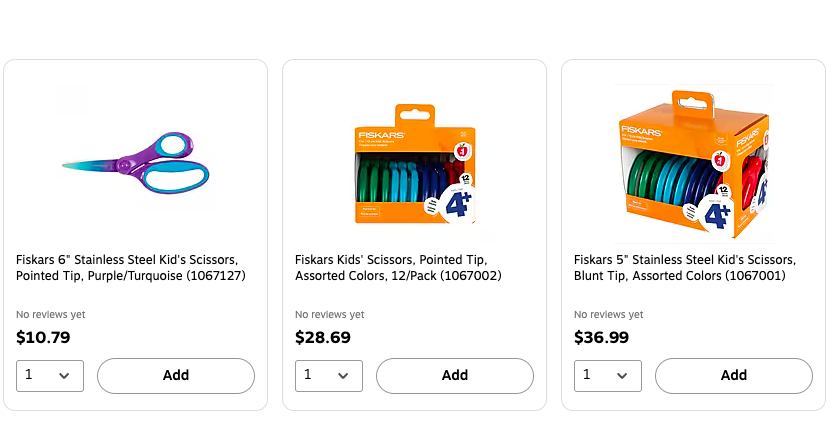The height and width of the screenshot is (444, 837).
Task: Click the $36.99 price
Action: pyautogui.click(x=602, y=338)
